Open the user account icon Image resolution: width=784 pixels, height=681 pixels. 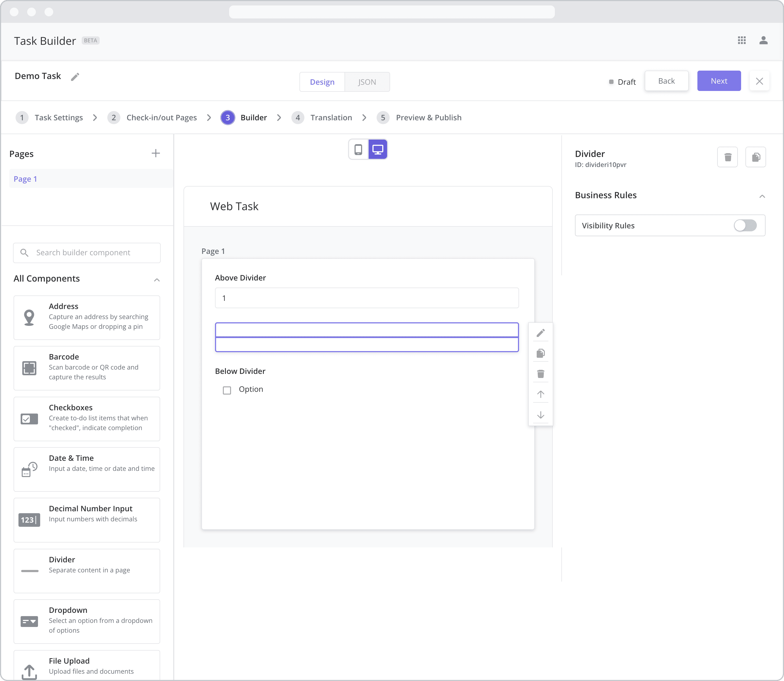pos(763,40)
